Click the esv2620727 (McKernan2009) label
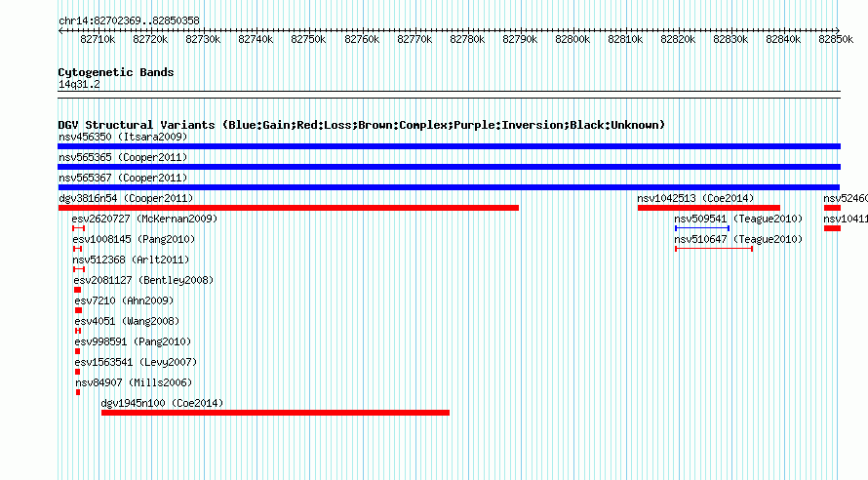Screen dimensions: 868x480 tap(144, 219)
